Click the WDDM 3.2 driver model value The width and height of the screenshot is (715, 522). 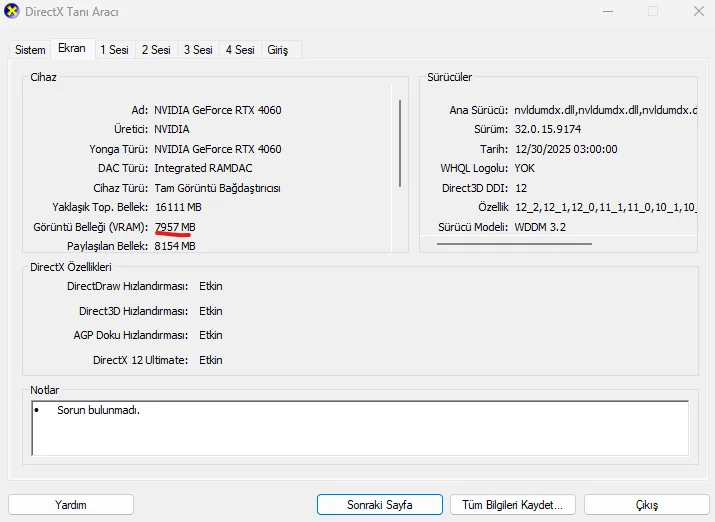click(540, 227)
